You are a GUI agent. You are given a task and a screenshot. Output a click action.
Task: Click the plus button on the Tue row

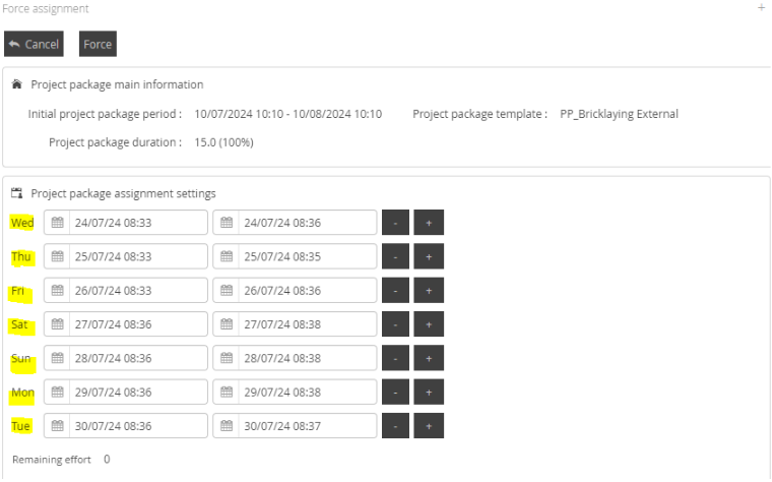tap(429, 426)
